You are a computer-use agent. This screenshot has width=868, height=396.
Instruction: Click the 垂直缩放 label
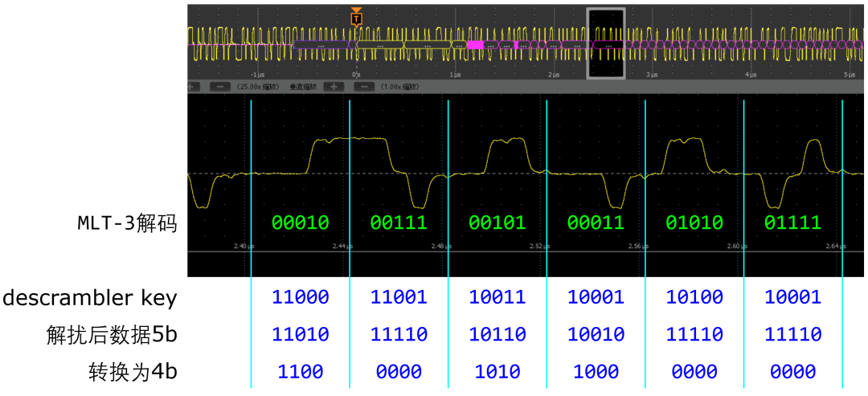(303, 87)
